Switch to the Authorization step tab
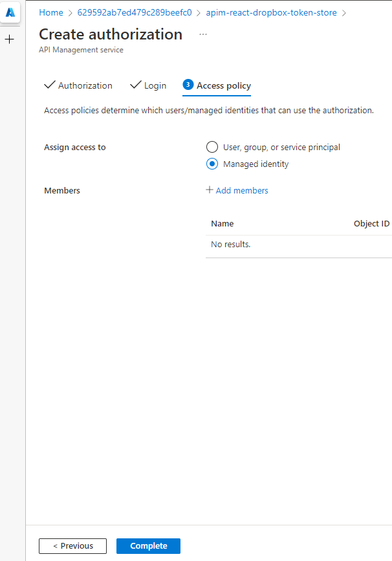This screenshot has height=561, width=392. pos(85,86)
